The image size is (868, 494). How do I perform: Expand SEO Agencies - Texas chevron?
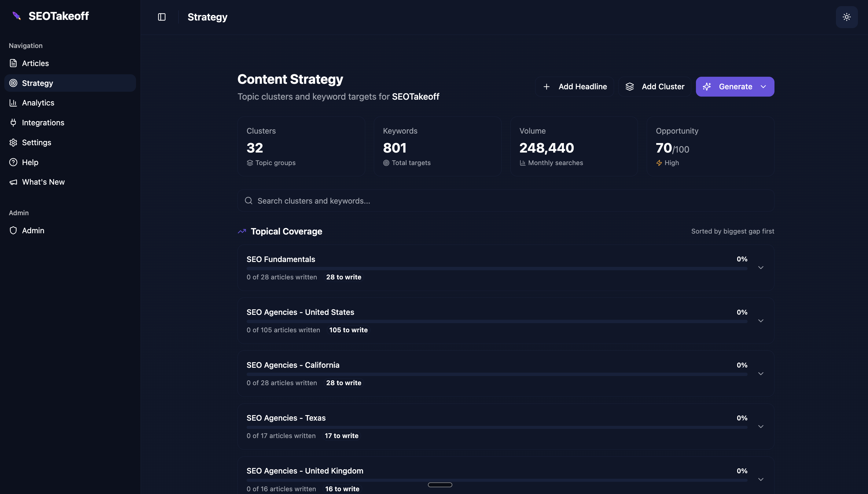[760, 426]
